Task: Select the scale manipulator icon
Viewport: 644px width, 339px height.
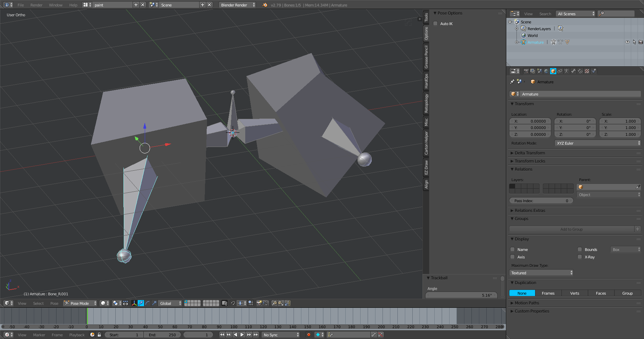Action: click(x=154, y=303)
